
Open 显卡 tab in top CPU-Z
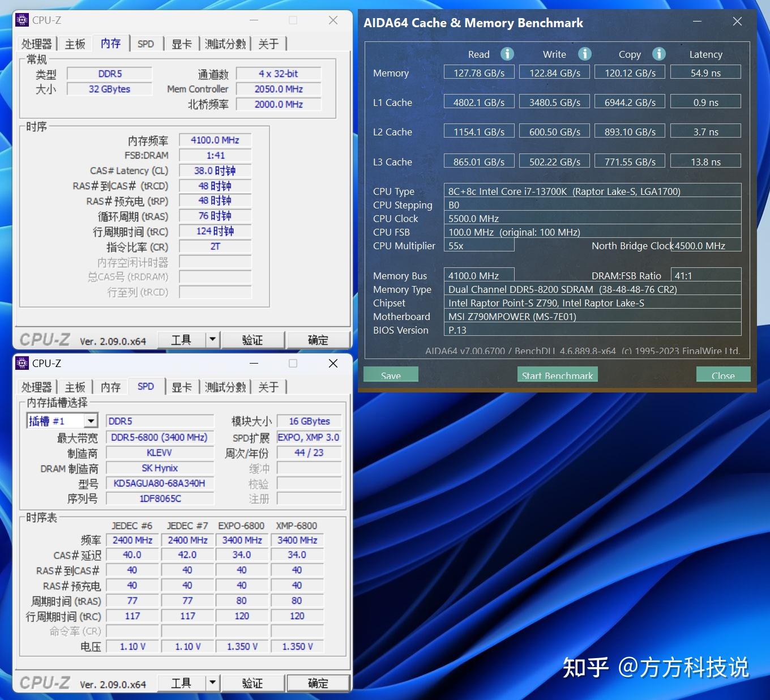point(182,44)
